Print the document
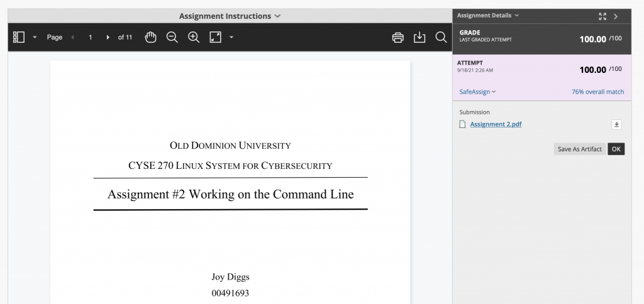 tap(397, 37)
